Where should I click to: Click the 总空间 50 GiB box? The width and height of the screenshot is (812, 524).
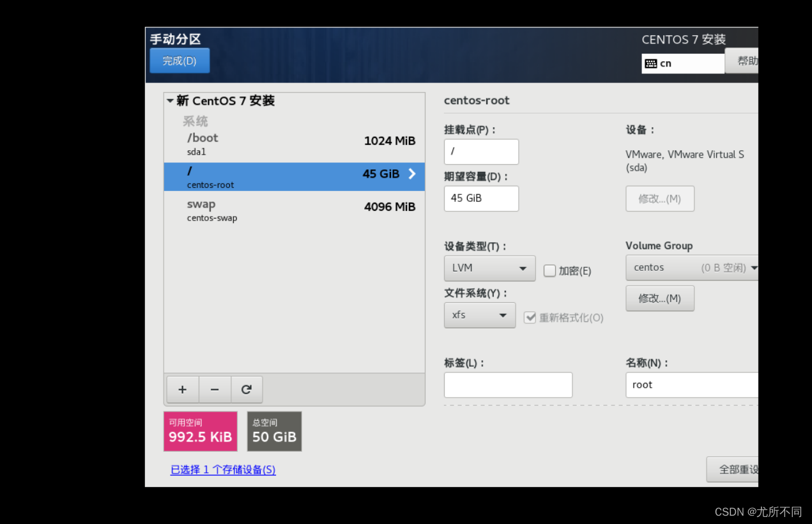(x=274, y=431)
